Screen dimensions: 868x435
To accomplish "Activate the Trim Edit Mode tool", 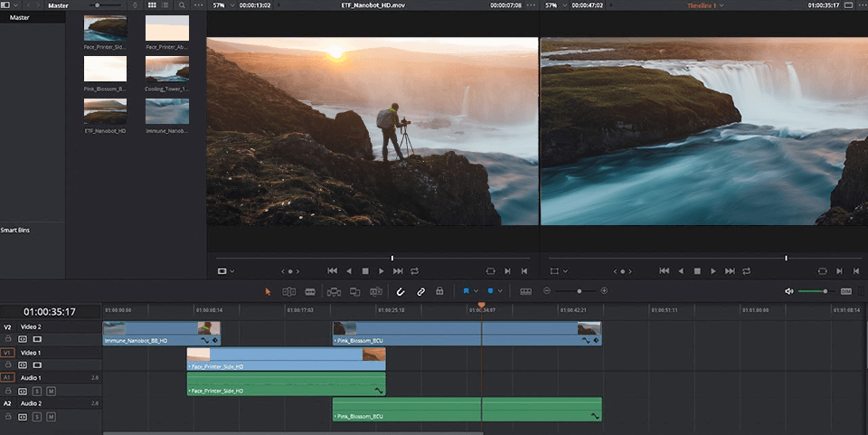I will click(289, 291).
